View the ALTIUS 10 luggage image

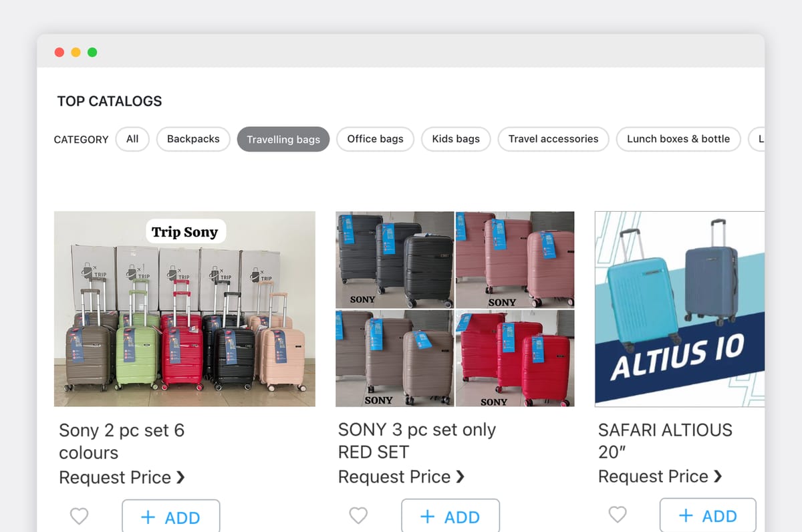678,308
